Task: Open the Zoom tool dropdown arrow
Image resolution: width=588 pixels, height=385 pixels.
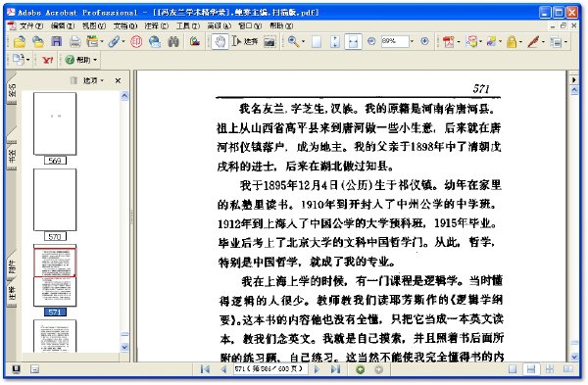Action: pos(303,42)
